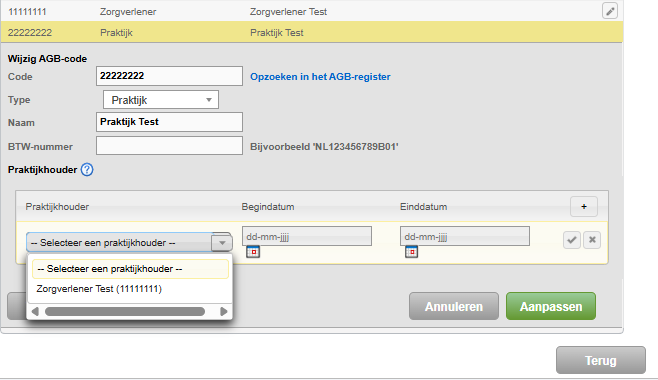
Task: Click the Annuleren button
Action: (454, 306)
